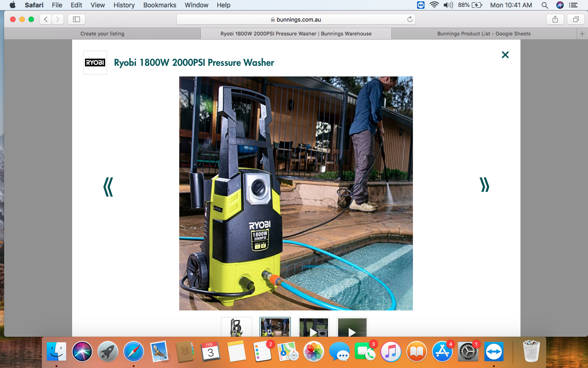
Task: Click the battery status showing 88%
Action: 470,5
